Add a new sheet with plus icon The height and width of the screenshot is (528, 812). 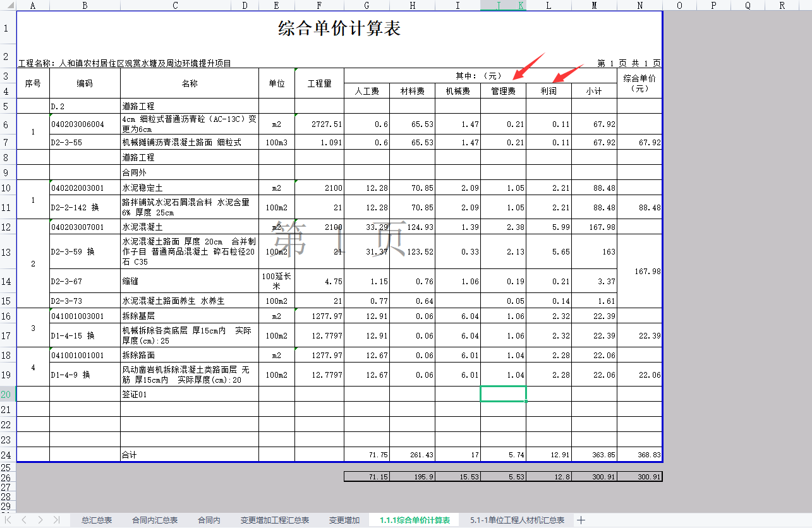coord(581,520)
